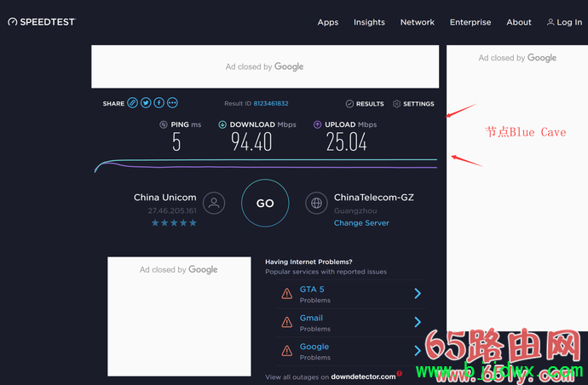
Task: Open the Apps menu
Action: click(328, 22)
